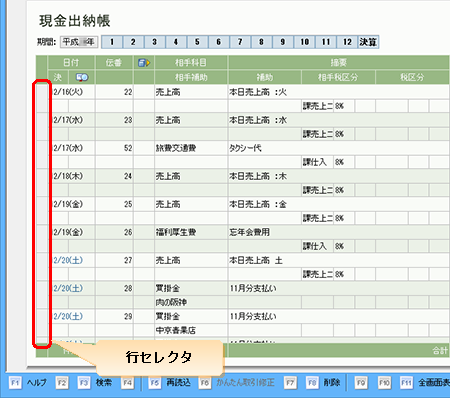Click the 税区分 column header
The width and height of the screenshot is (450, 398).
coord(412,77)
